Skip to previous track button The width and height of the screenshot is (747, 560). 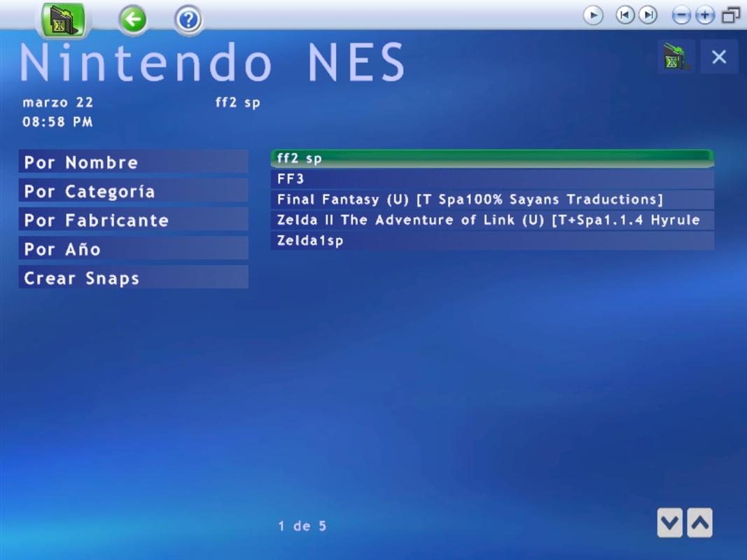tap(625, 15)
